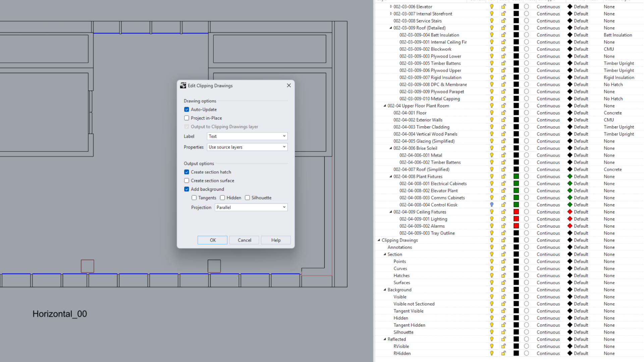Collapse the Clipping Drawings layer tree
The height and width of the screenshot is (362, 644).
379,240
